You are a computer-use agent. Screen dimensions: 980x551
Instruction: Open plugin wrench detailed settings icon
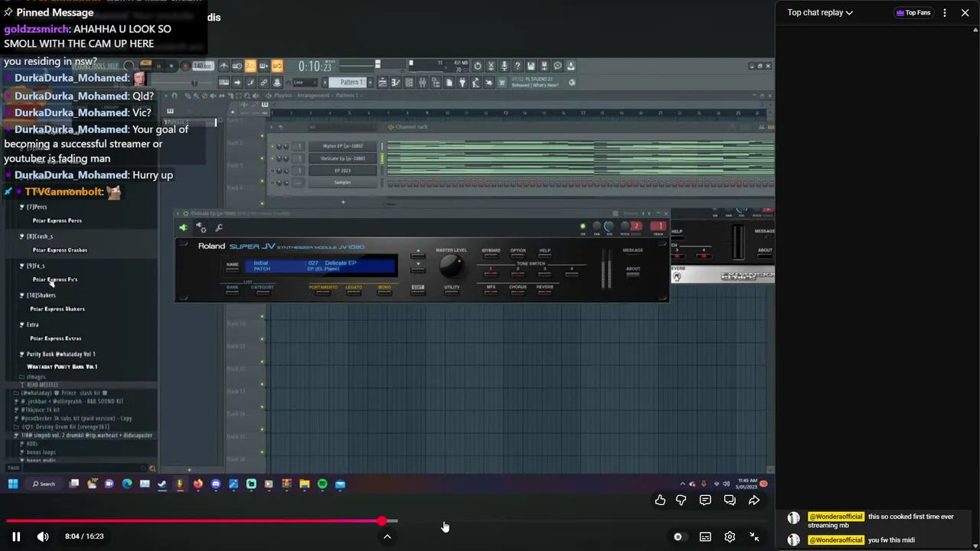click(219, 228)
